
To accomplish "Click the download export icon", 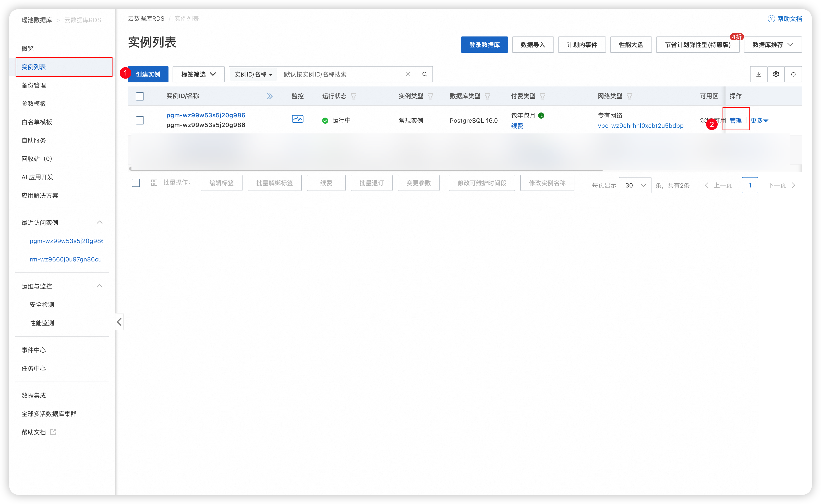I will tap(758, 74).
